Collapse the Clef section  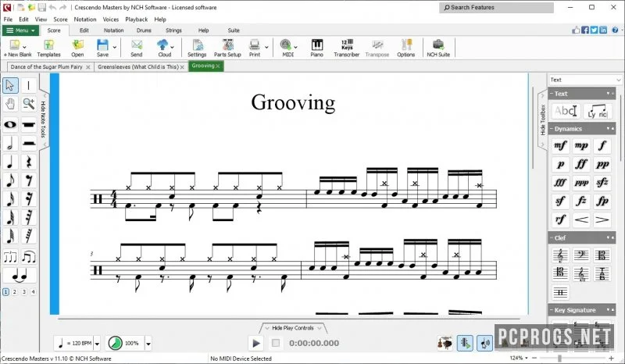click(551, 238)
